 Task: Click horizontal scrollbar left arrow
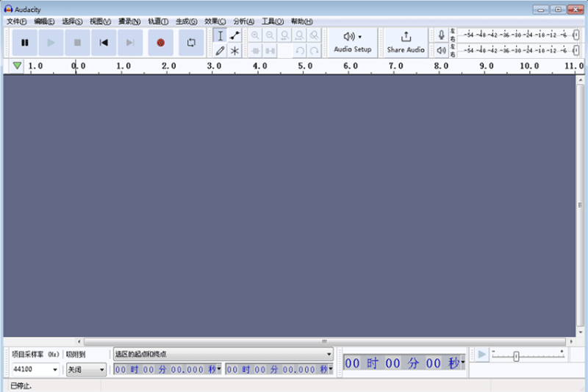(x=79, y=341)
